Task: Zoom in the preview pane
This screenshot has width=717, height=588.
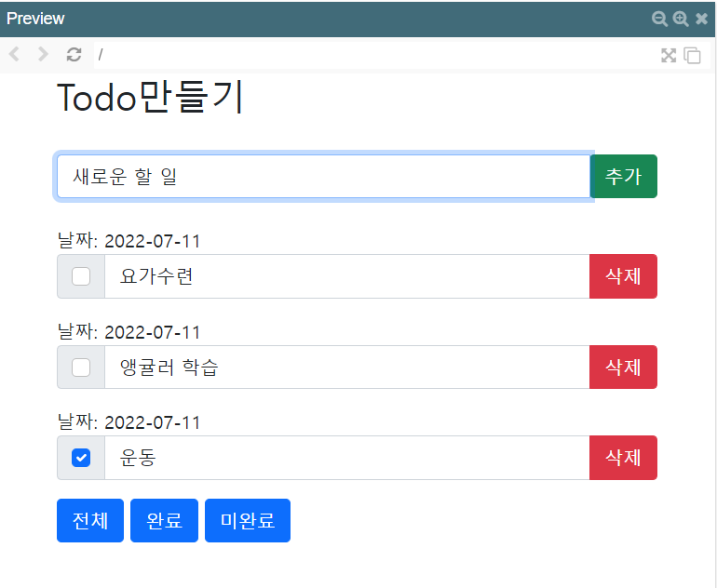Action: coord(681,19)
